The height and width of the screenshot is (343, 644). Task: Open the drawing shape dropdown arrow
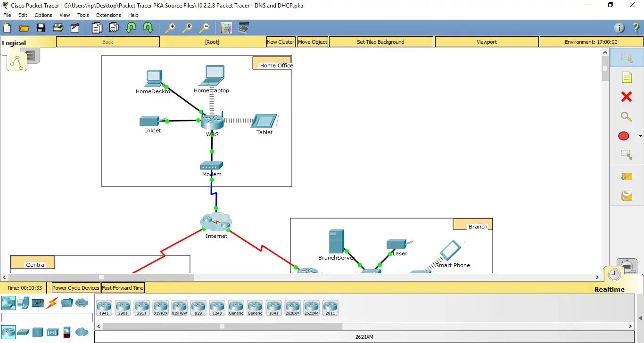(640, 136)
